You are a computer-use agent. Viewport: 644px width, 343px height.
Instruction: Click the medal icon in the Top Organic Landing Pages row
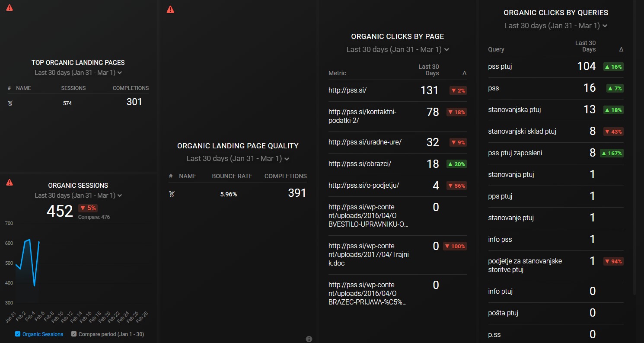coord(10,103)
